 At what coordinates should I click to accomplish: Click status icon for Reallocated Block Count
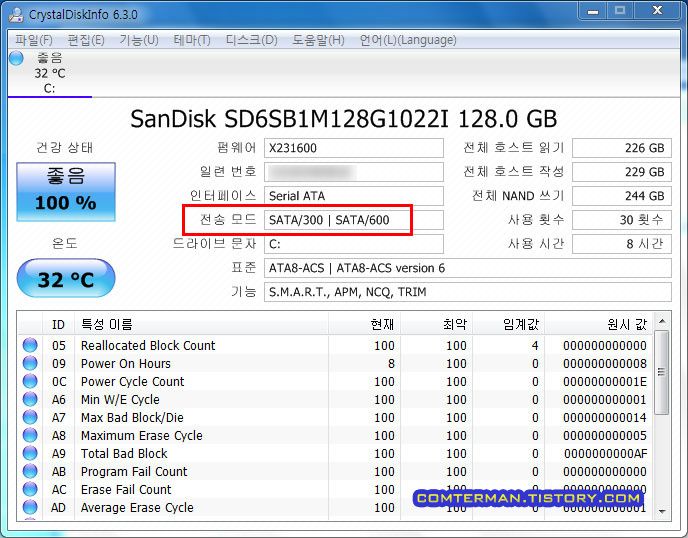(30, 345)
